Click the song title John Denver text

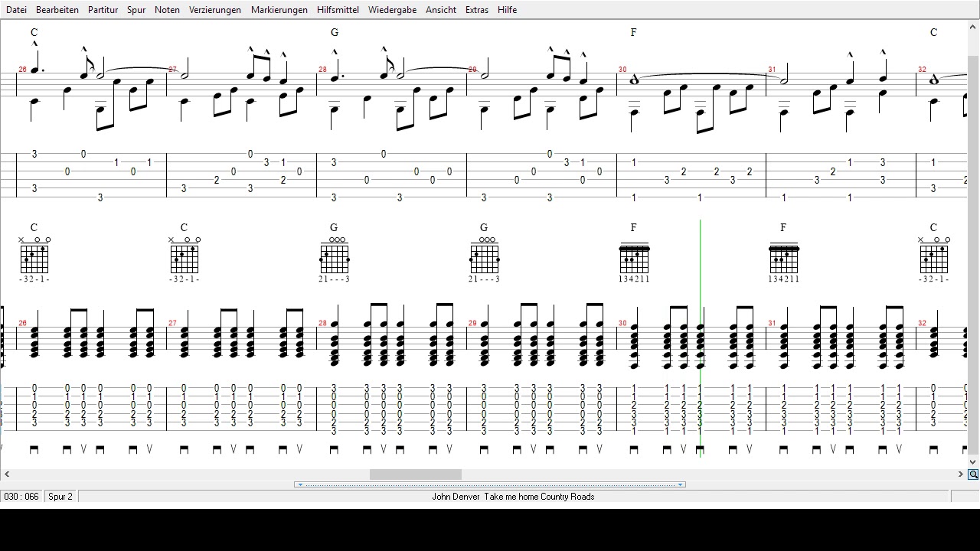[513, 497]
